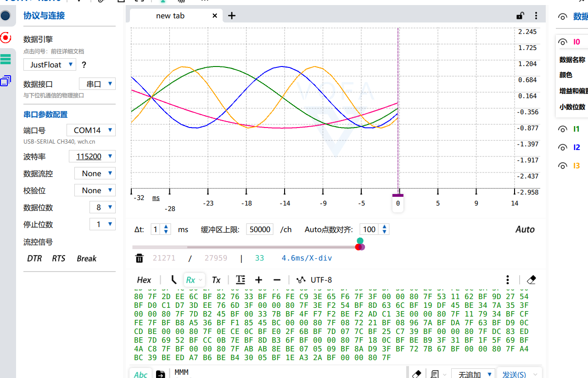This screenshot has width=588, height=378.
Task: Open the 数据位数 8 dropdown
Action: 102,207
